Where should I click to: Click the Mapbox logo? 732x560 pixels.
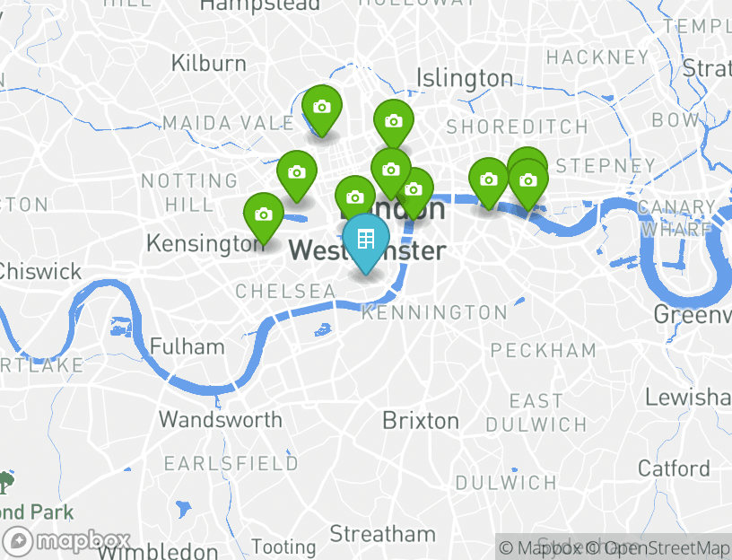65,541
